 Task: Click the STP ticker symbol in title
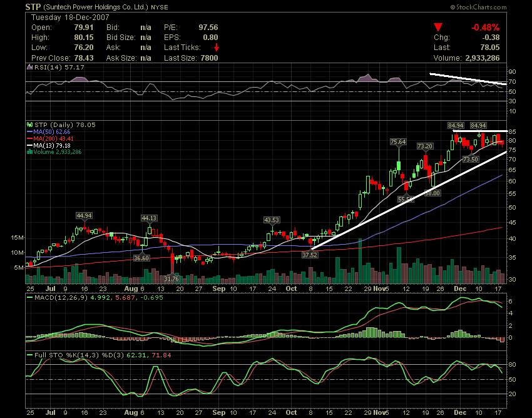coord(33,7)
